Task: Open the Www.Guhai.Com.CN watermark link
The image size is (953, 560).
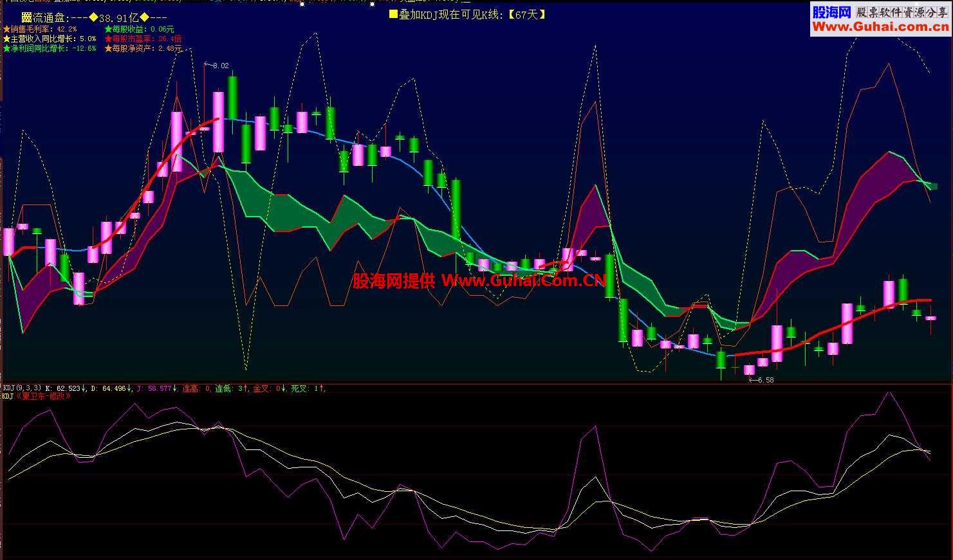Action: coord(525,280)
